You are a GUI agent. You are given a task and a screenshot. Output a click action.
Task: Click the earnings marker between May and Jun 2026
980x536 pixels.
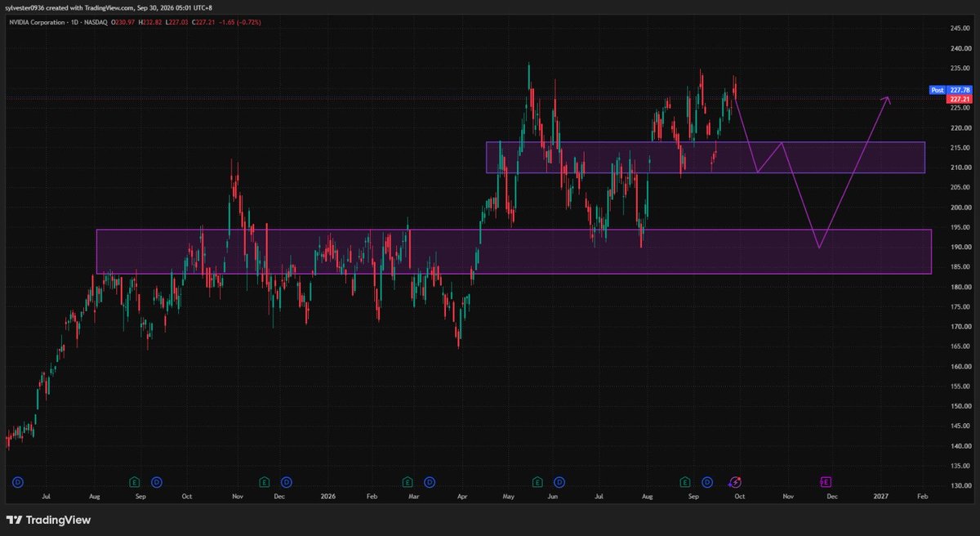(x=537, y=483)
